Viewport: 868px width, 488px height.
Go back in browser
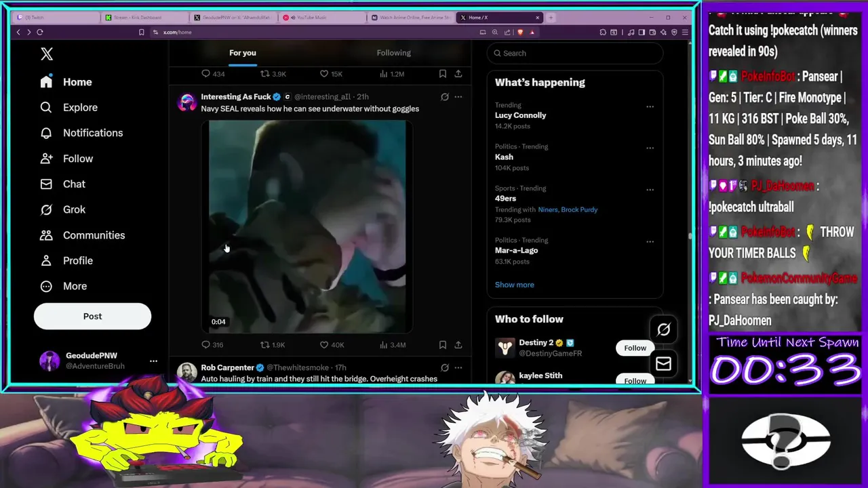tap(18, 32)
